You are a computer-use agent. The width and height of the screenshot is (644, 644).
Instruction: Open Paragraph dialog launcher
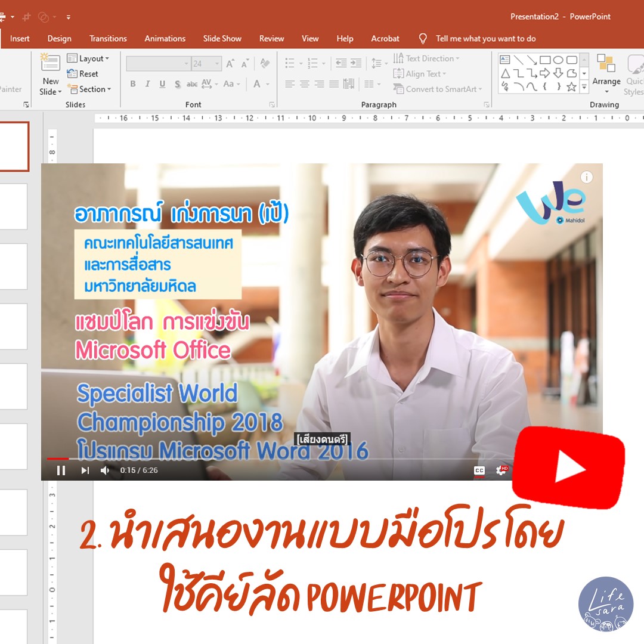coord(487,105)
